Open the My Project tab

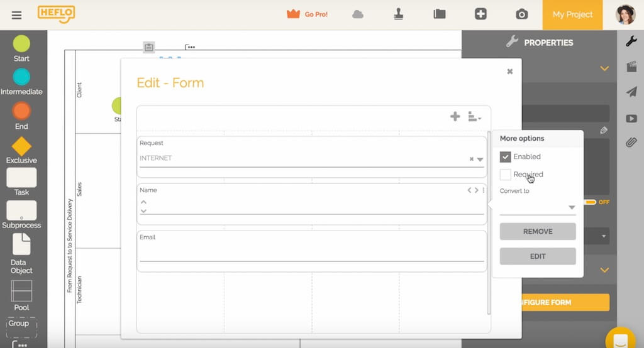point(572,15)
